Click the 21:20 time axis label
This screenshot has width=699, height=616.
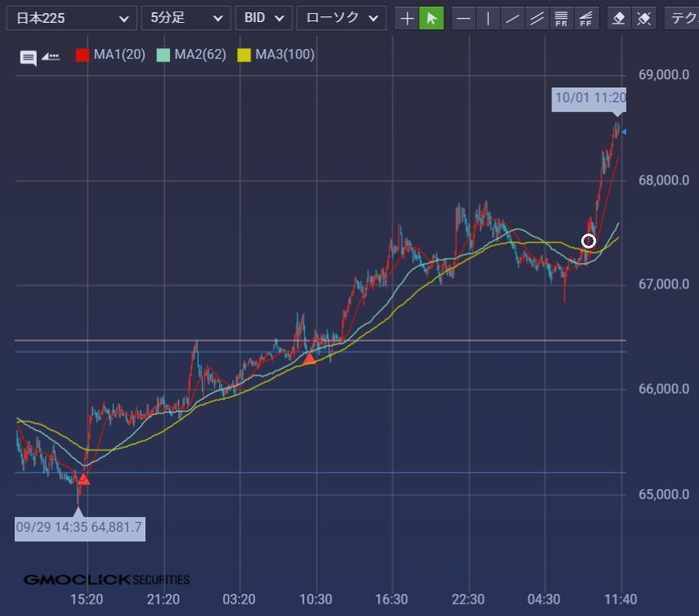coord(164,600)
